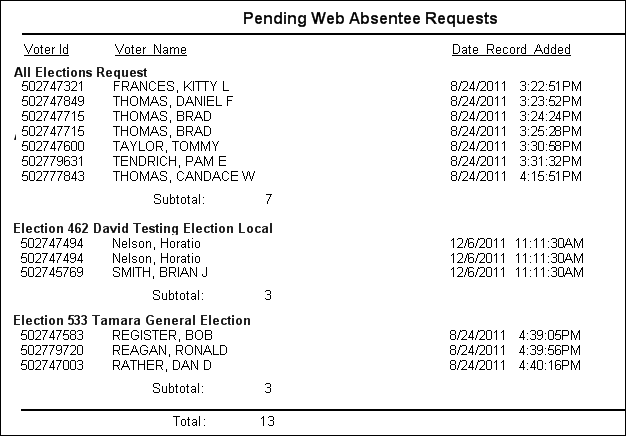Click voter ID 502745769
The width and height of the screenshot is (626, 436).
pos(52,272)
